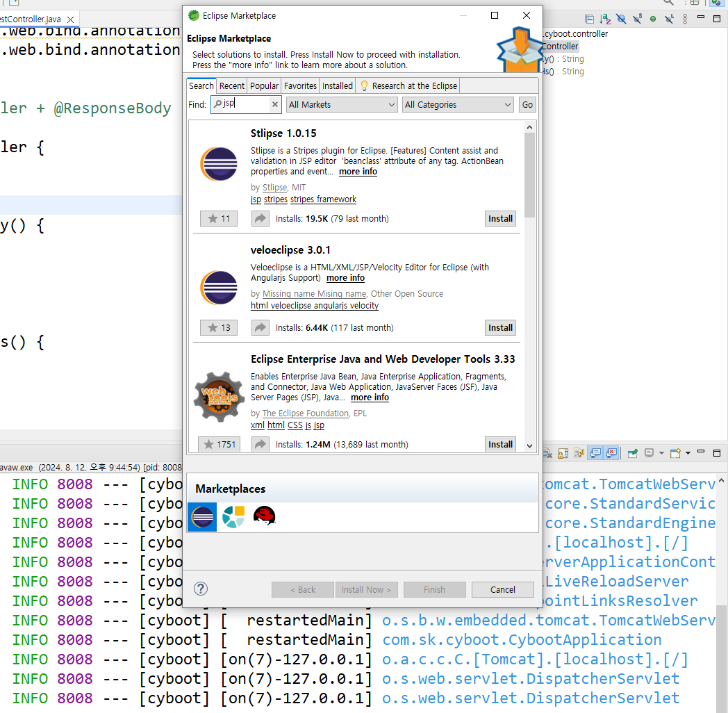Click Display Selected Console icon
This screenshot has width=728, height=713.
point(649,453)
